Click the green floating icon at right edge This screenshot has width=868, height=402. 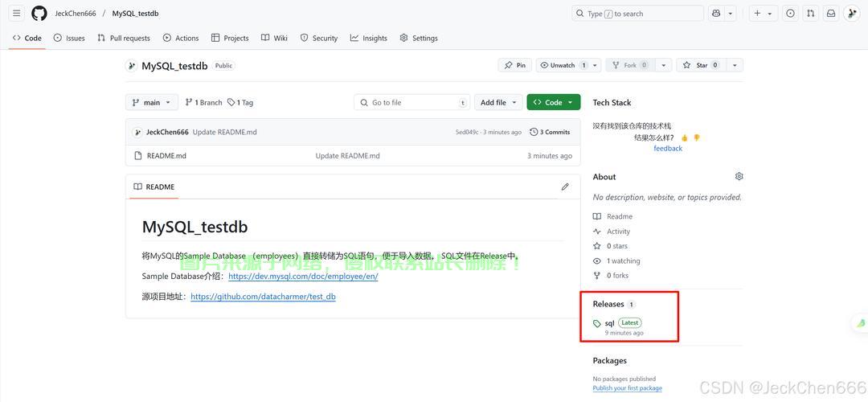tap(861, 322)
